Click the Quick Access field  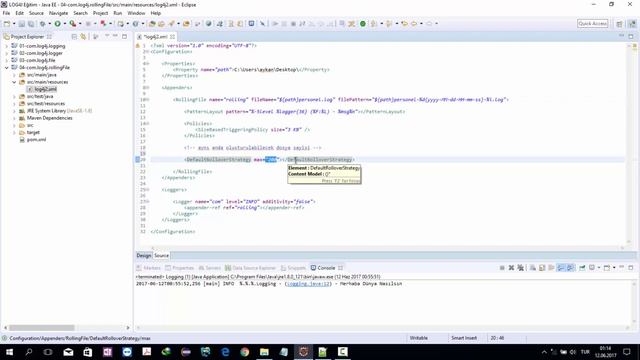pos(593,24)
